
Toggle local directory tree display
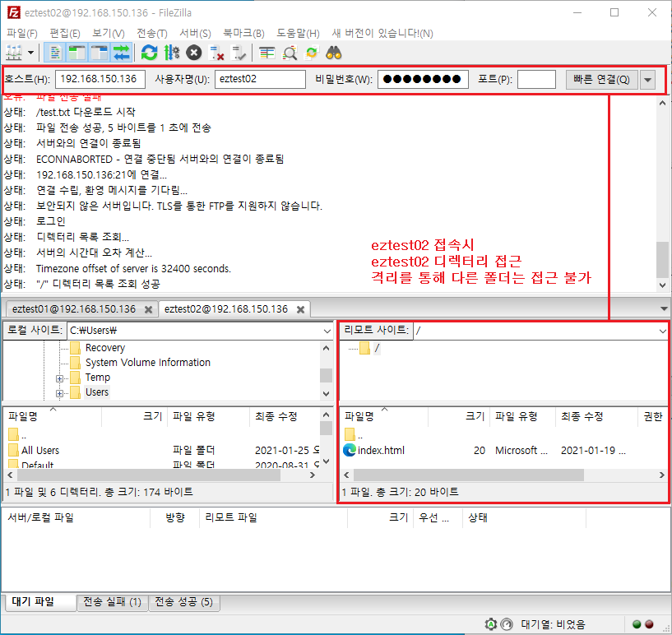pyautogui.click(x=77, y=53)
